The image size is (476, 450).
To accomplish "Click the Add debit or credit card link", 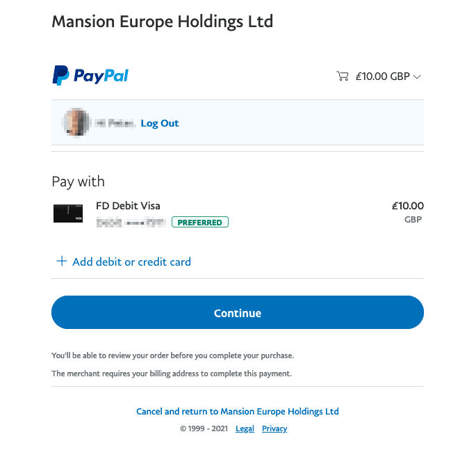I will coord(131,262).
